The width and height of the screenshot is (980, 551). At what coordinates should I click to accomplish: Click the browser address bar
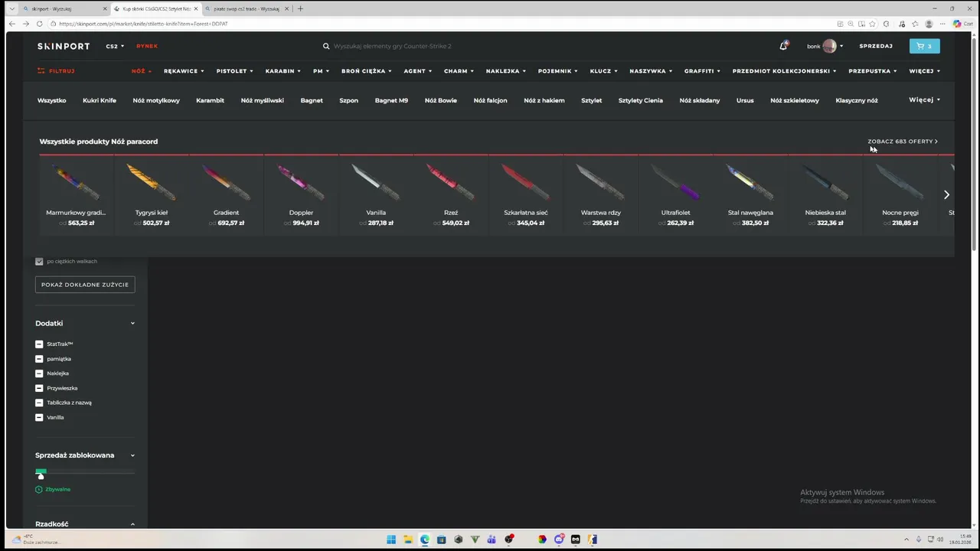(x=444, y=24)
